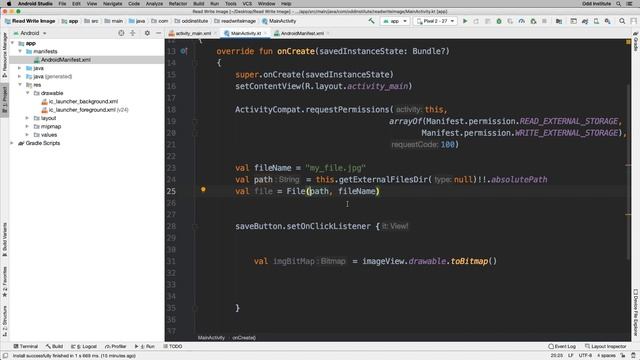Click the yellow intention lightbulb on line 25
Image resolution: width=640 pixels, height=360 pixels.
tap(203, 189)
